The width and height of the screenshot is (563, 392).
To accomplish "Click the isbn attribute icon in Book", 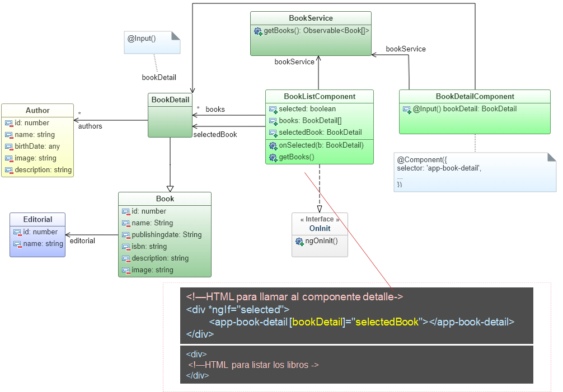I will (x=126, y=247).
